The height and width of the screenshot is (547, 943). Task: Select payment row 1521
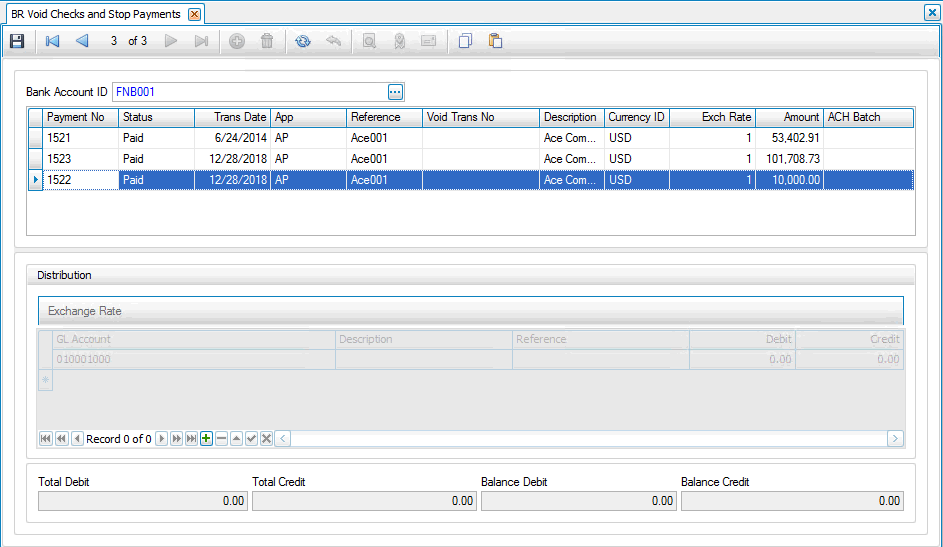pos(80,138)
